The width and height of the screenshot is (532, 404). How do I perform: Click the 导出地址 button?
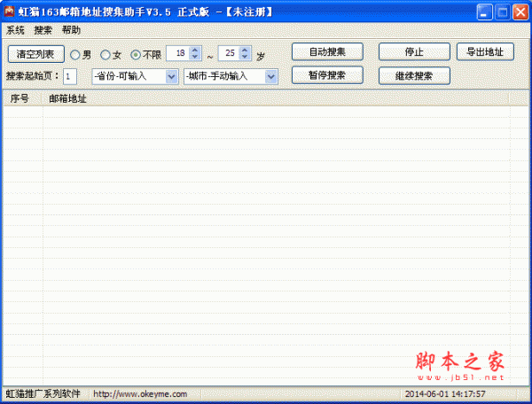click(485, 52)
